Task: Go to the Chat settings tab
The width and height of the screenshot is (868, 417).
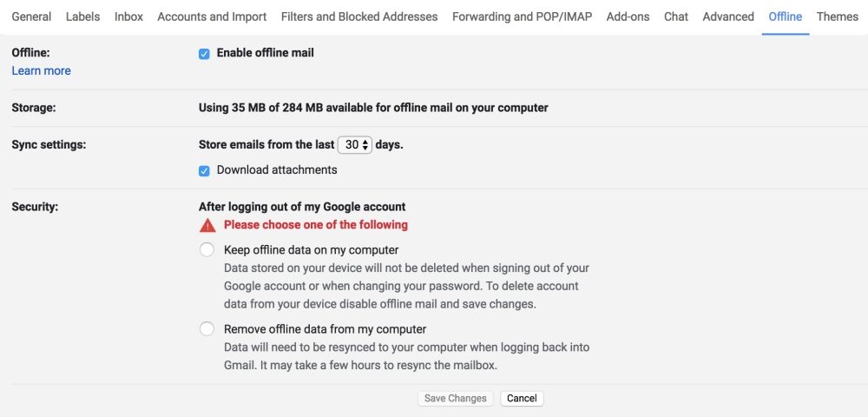Action: 676,17
